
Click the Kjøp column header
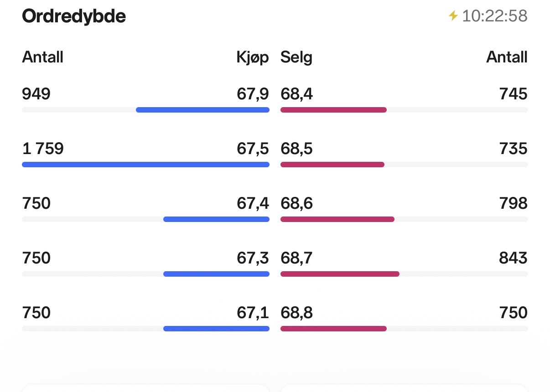[253, 57]
